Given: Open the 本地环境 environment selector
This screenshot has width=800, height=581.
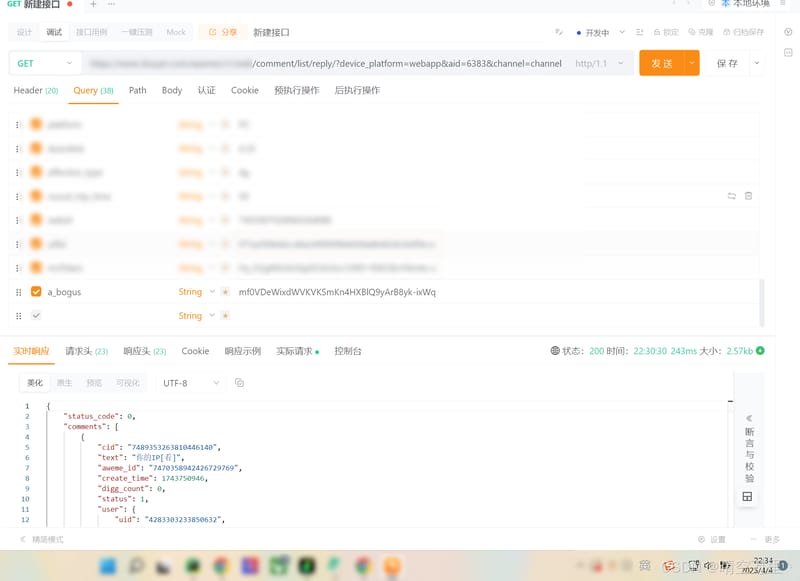Looking at the screenshot, I should point(745,4).
